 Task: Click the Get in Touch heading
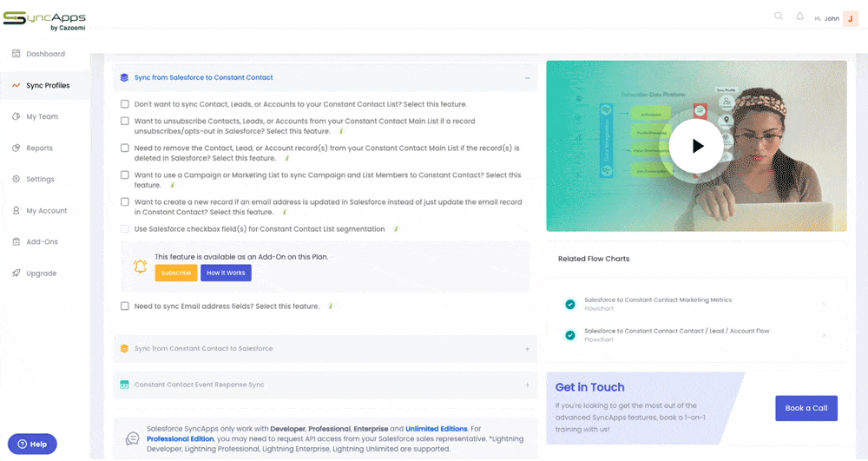[589, 387]
